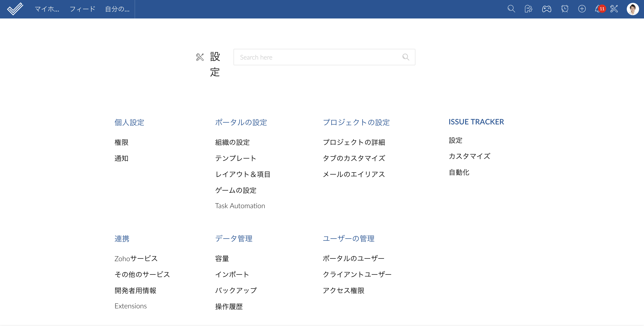Open 開発者用情報
Viewport: 644px width, 326px height.
[x=135, y=290]
